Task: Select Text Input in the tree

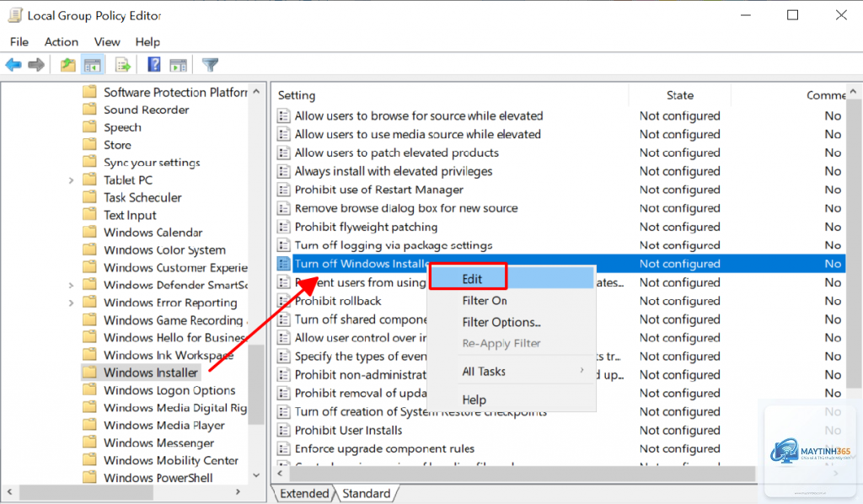Action: pos(130,215)
